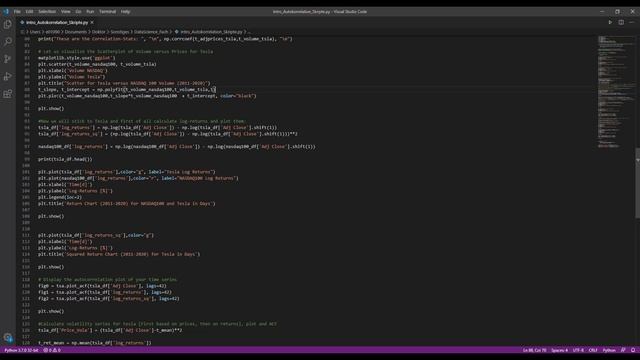
Task: Click the matplotlib.style.use('ggplot') line
Action: coord(76,58)
